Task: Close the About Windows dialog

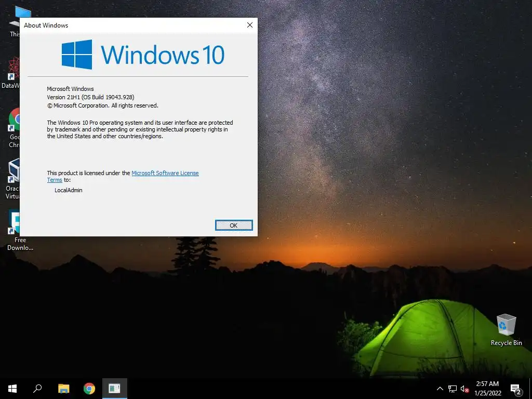Action: point(250,25)
